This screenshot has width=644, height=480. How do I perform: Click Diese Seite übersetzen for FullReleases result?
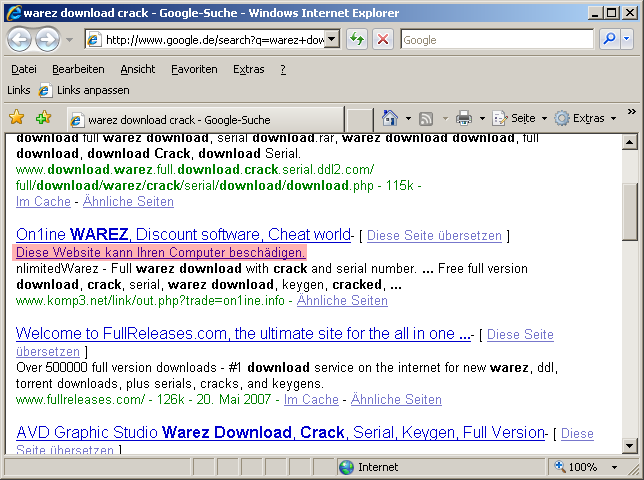pyautogui.click(x=520, y=335)
